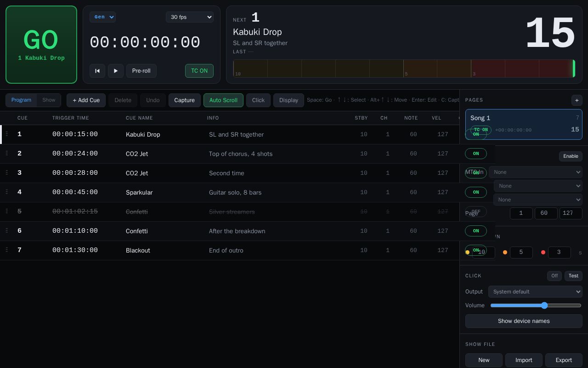The width and height of the screenshot is (588, 368).
Task: Open the MTC In device dropdown
Action: 536,172
